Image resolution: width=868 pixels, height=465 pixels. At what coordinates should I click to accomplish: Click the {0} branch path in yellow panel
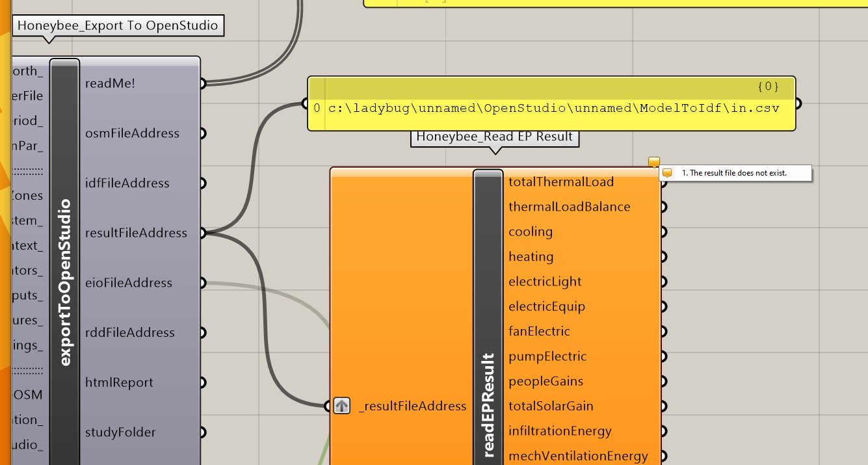click(x=768, y=86)
